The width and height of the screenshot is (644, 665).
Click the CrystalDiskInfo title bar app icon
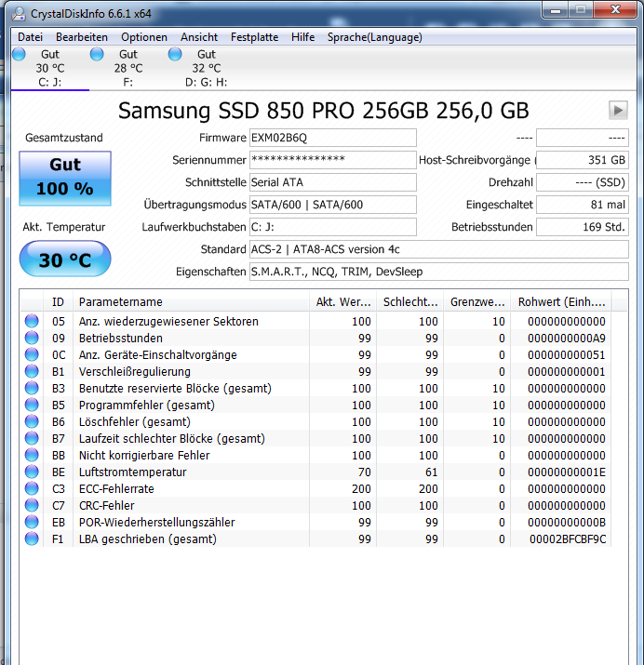click(19, 14)
